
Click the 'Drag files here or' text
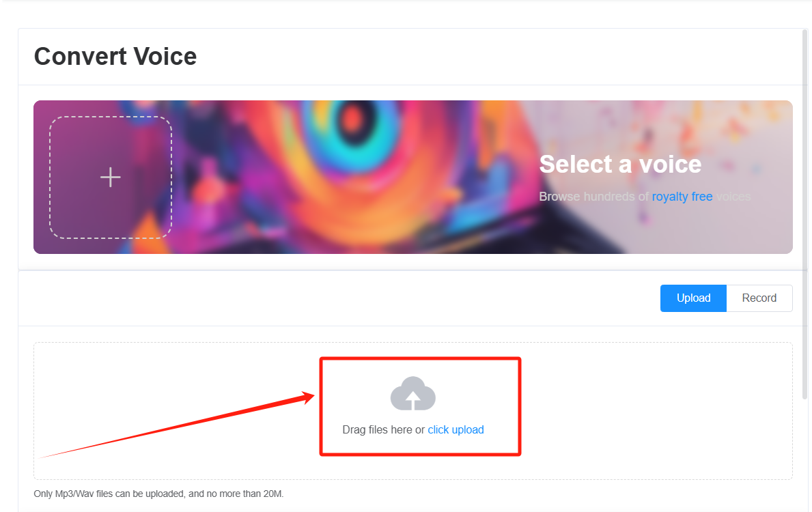tap(383, 429)
